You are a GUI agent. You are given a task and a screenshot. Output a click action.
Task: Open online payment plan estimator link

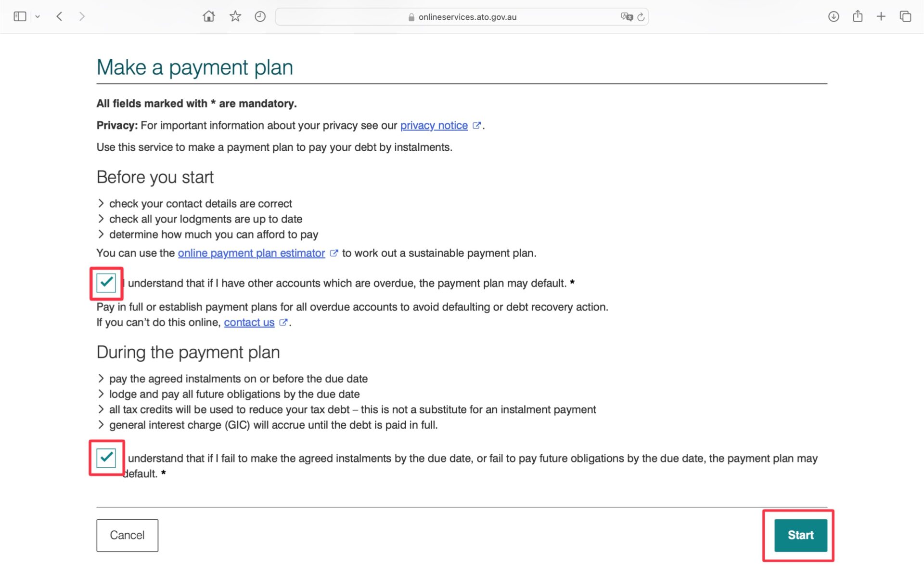point(251,253)
